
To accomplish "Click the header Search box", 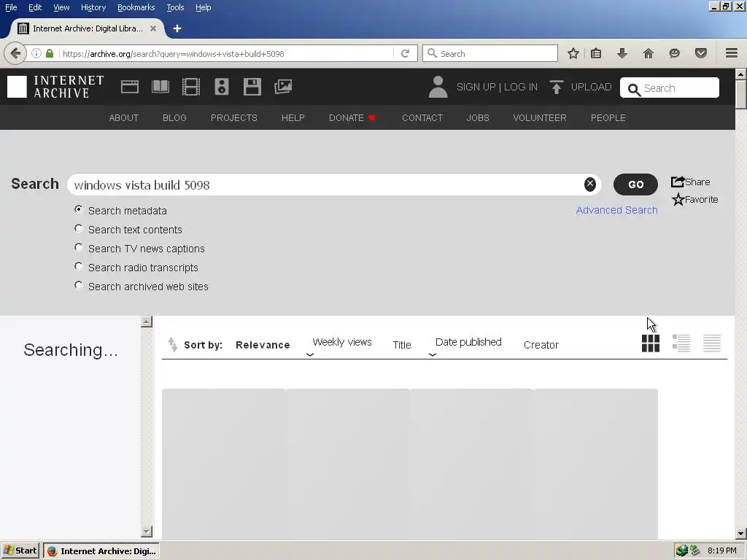I will [670, 87].
